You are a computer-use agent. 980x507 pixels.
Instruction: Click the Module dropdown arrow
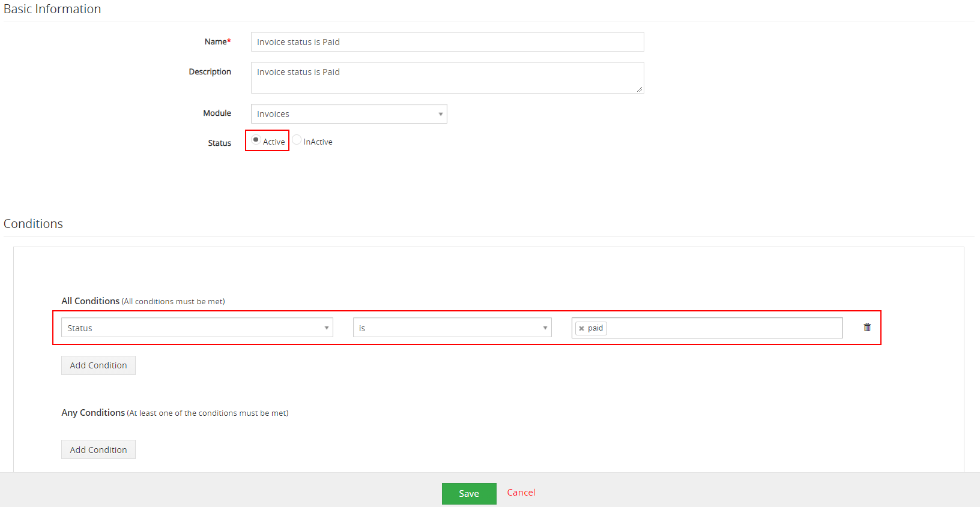click(440, 114)
